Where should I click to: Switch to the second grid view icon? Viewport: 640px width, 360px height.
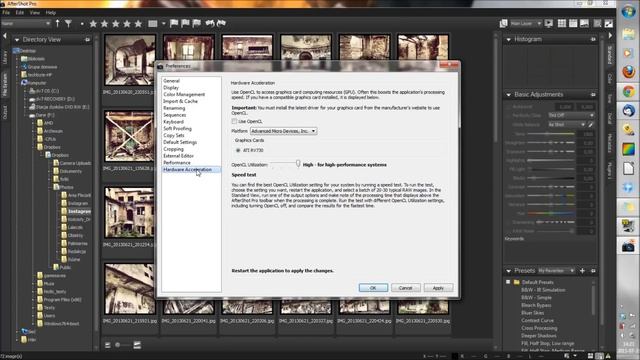click(573, 24)
